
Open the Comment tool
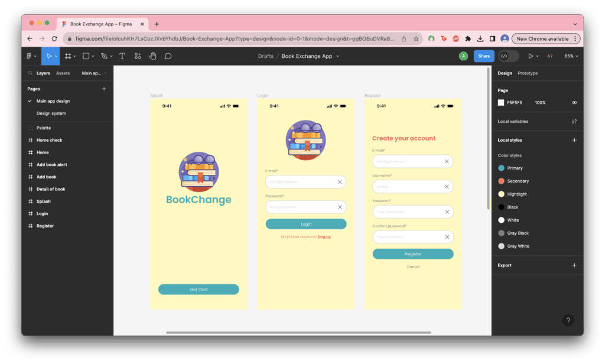[168, 56]
